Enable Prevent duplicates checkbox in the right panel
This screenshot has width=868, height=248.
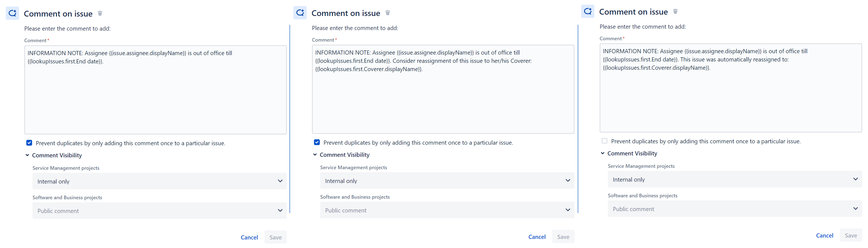coord(605,141)
